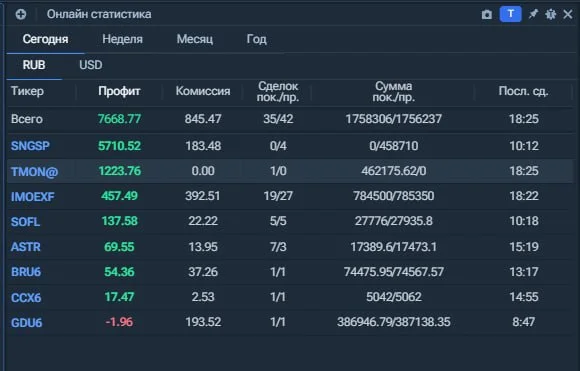
Task: Open the TMON@ ticker link
Action: (x=34, y=172)
